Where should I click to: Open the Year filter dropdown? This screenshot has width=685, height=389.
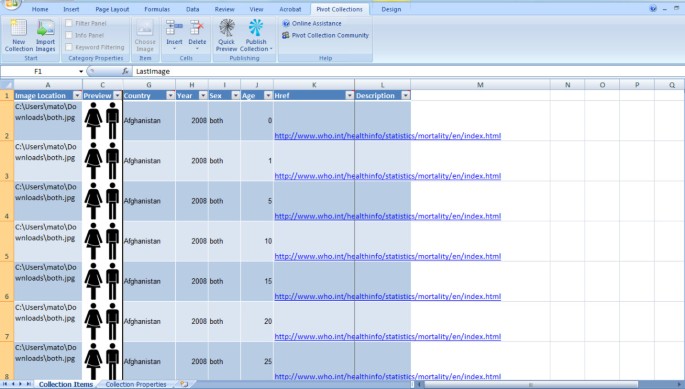(x=203, y=95)
